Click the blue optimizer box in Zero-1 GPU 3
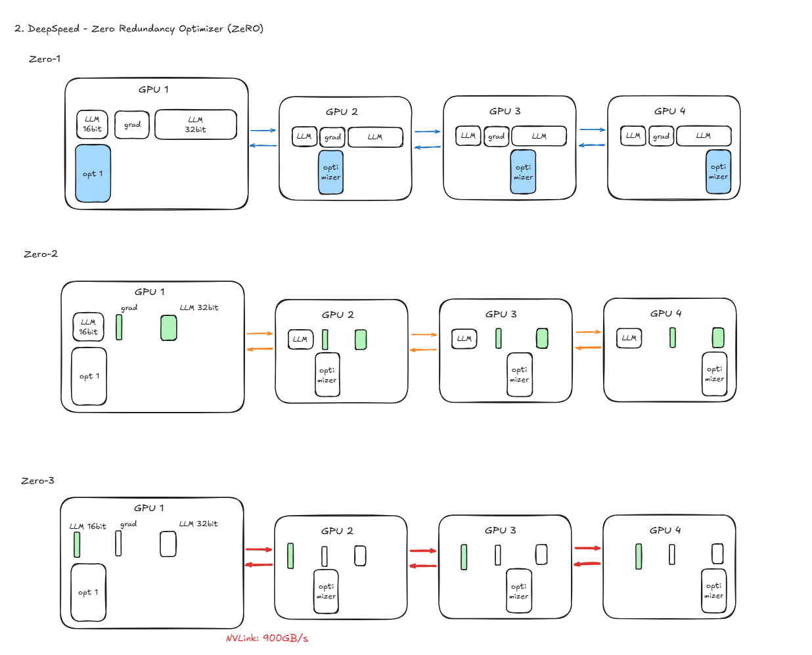The height and width of the screenshot is (655, 812). pos(523,172)
